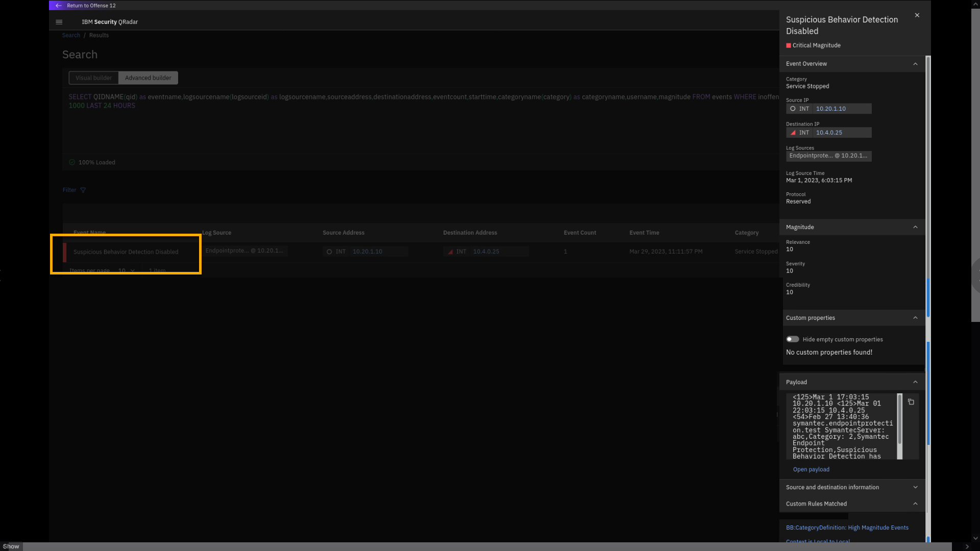The height and width of the screenshot is (551, 980).
Task: Click the Critical Magnitude red indicator
Action: (789, 45)
